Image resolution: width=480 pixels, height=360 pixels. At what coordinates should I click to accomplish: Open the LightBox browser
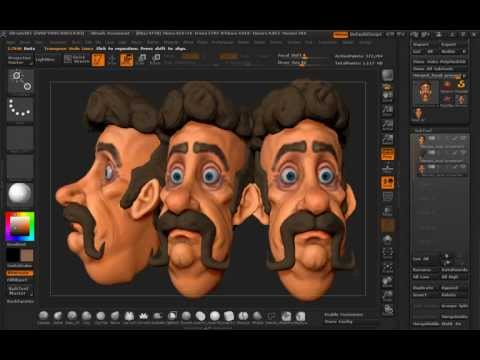[x=45, y=60]
